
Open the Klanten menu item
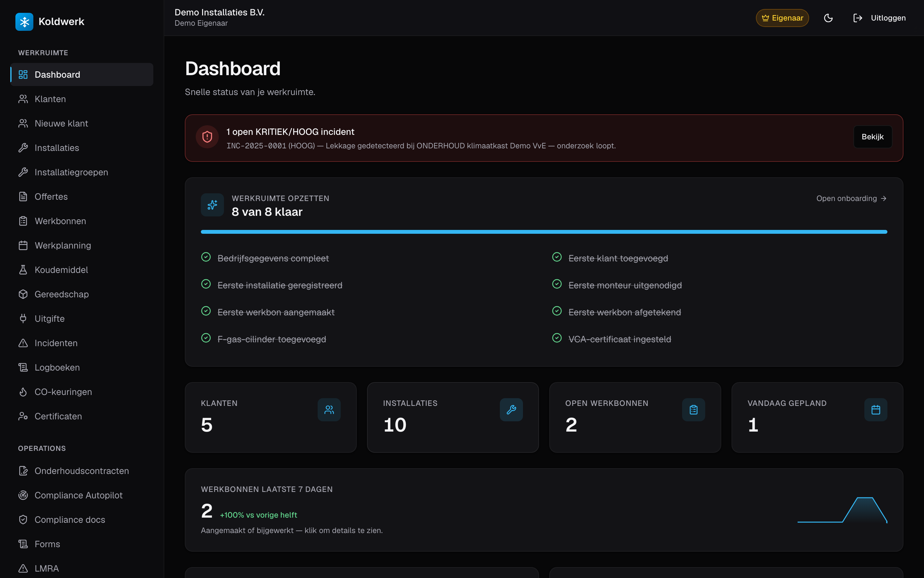tap(82, 99)
